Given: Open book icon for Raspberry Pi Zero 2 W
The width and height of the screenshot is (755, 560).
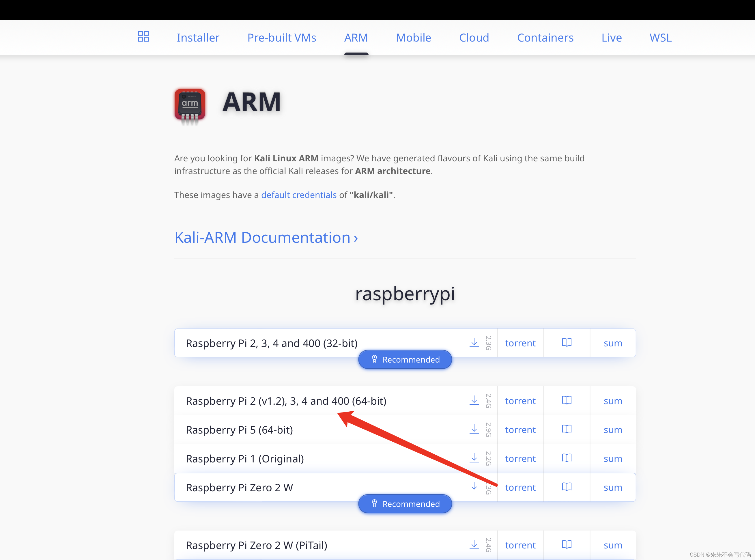Looking at the screenshot, I should 567,486.
